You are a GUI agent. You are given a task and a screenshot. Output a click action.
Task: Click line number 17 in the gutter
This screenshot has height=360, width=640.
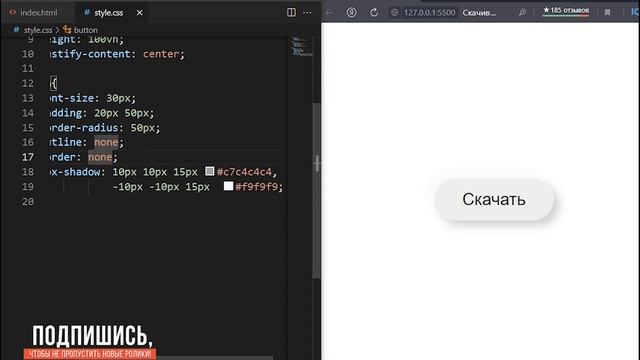pyautogui.click(x=28, y=157)
